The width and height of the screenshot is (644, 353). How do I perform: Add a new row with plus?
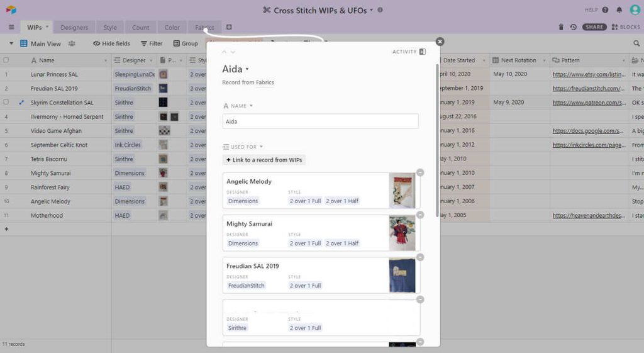point(6,229)
